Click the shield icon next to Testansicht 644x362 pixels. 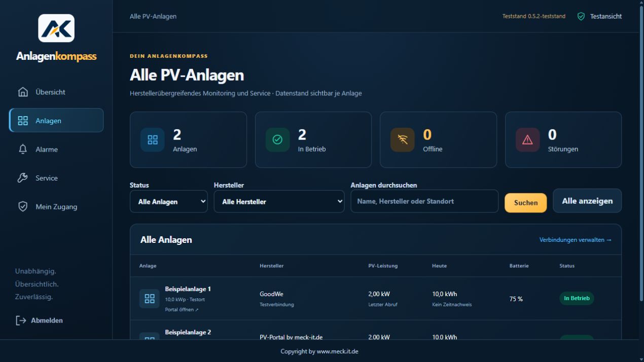point(581,16)
